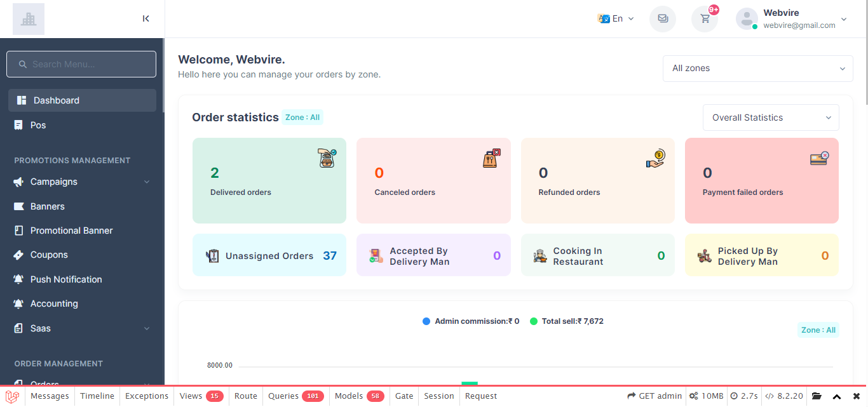Screen dimensions: 868x407
Task: Switch to the Queries debugbar tab
Action: pyautogui.click(x=295, y=396)
